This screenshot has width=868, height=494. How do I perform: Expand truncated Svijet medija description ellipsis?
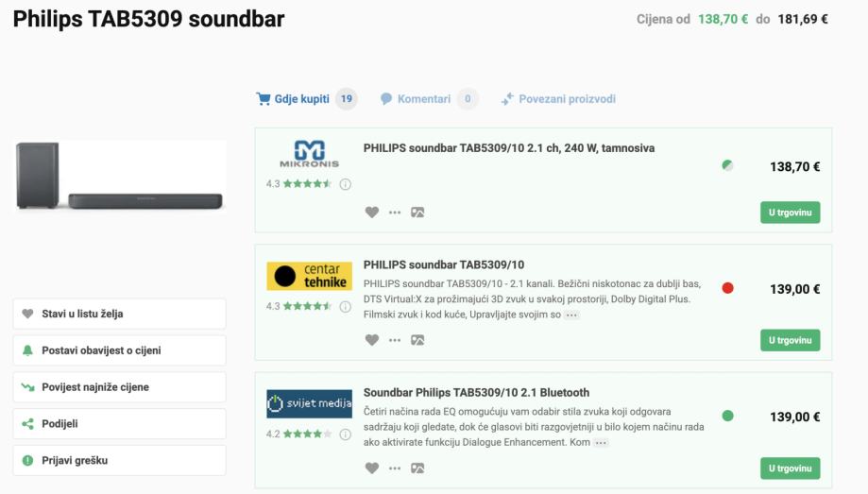tap(601, 442)
